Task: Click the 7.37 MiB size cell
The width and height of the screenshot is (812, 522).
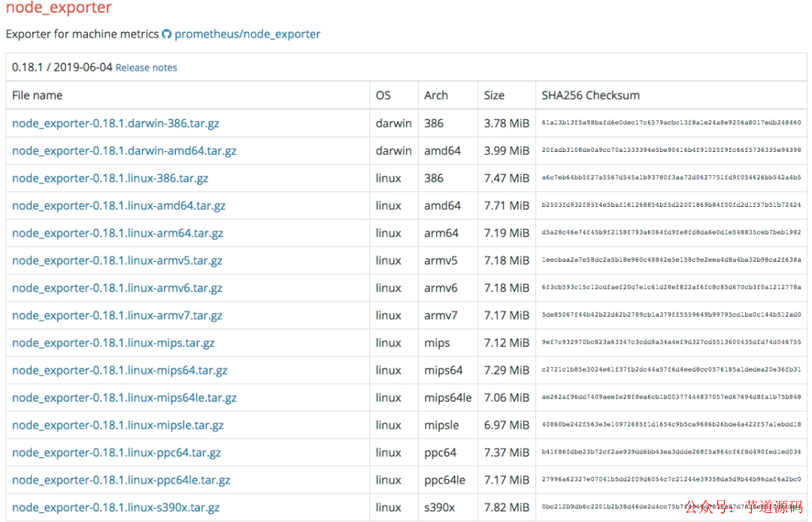Action: 507,453
